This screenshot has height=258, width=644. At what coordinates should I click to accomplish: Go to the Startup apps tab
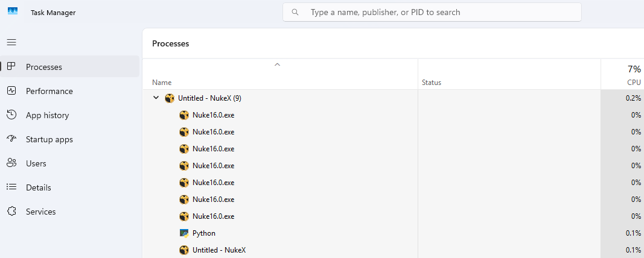click(x=70, y=139)
